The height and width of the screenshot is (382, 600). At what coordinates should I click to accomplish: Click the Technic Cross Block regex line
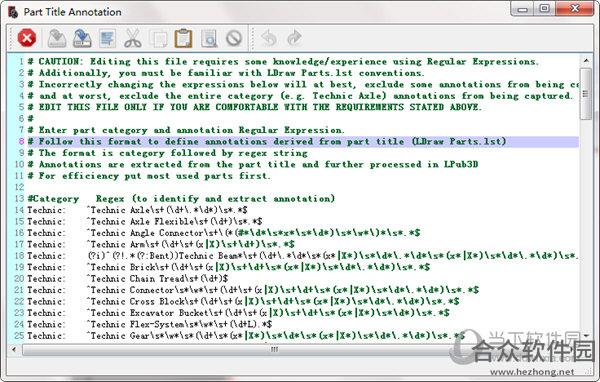(273, 302)
